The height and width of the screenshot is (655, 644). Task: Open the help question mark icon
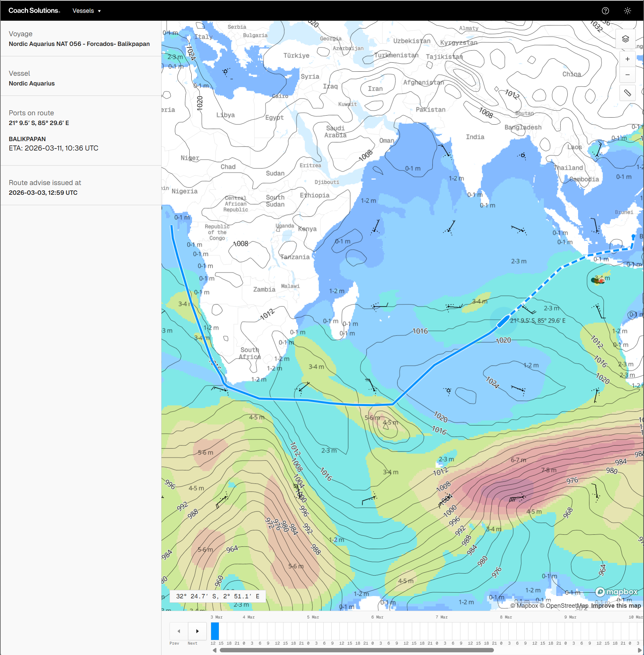pos(605,11)
